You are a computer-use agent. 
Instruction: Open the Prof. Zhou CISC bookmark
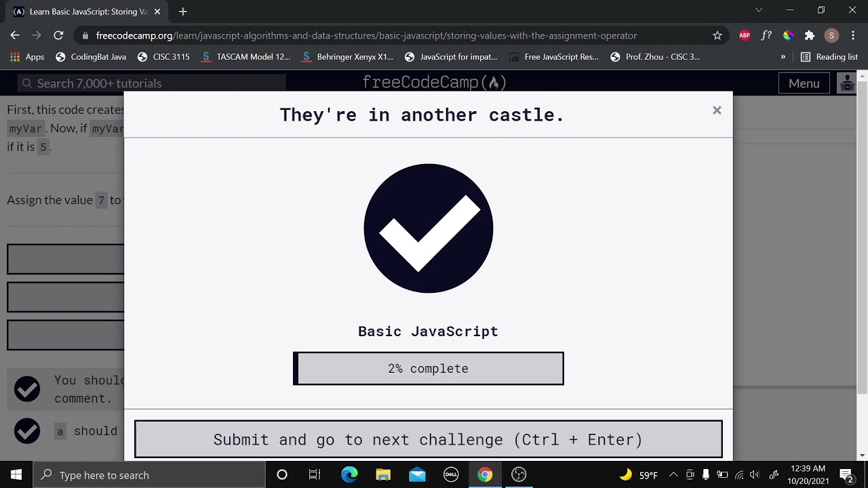coord(655,57)
